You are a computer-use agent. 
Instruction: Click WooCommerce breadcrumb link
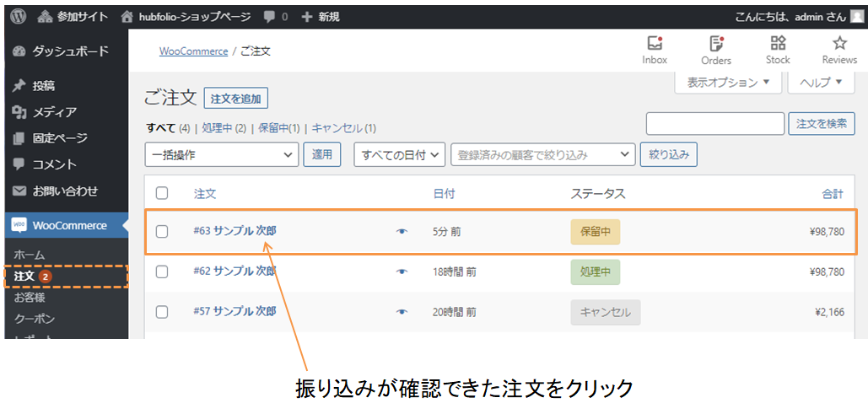coord(194,51)
